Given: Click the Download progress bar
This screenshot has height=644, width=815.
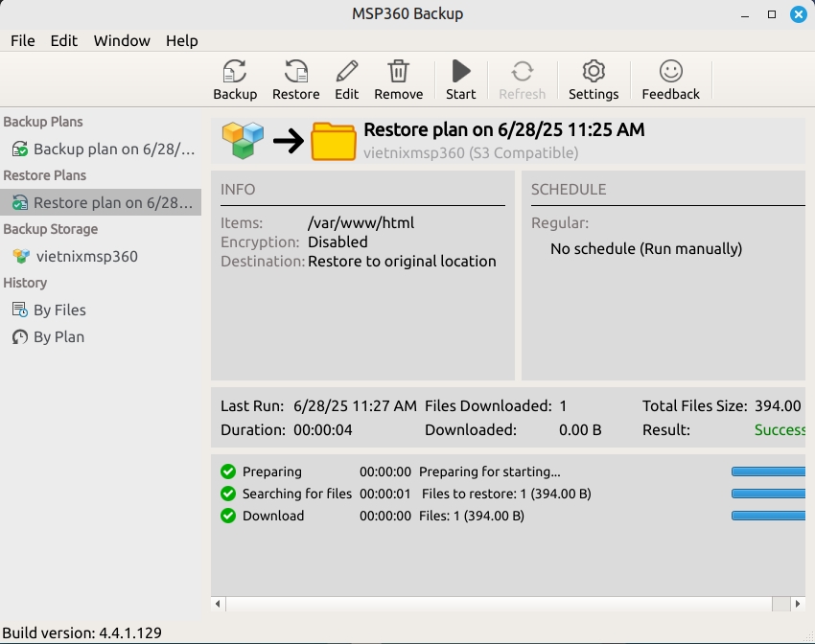Looking at the screenshot, I should [768, 516].
